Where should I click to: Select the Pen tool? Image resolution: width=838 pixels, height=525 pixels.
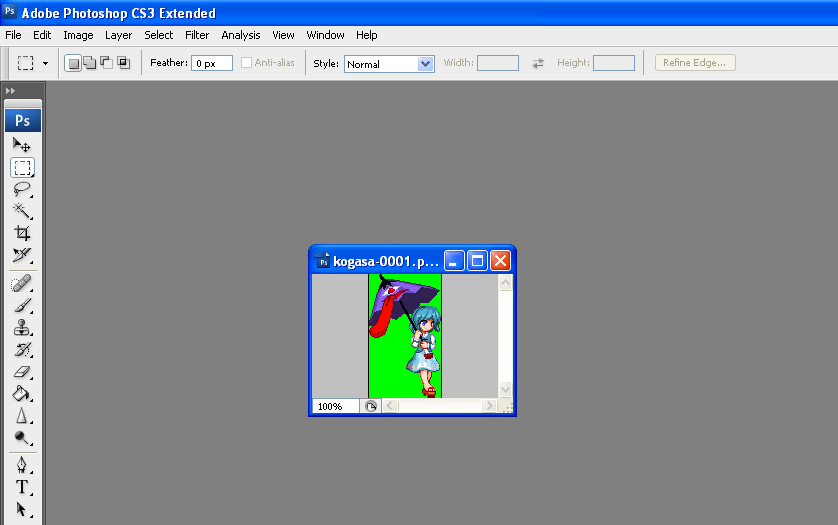pyautogui.click(x=22, y=465)
